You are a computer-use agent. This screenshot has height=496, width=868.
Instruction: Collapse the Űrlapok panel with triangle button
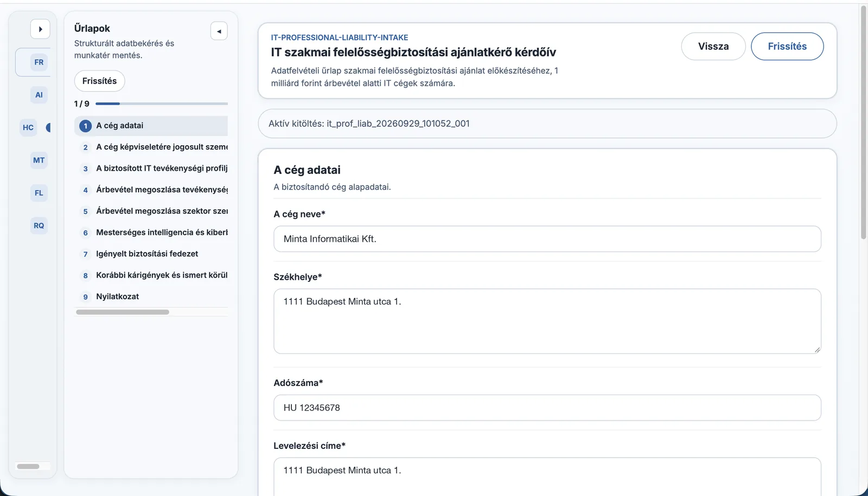click(x=219, y=31)
